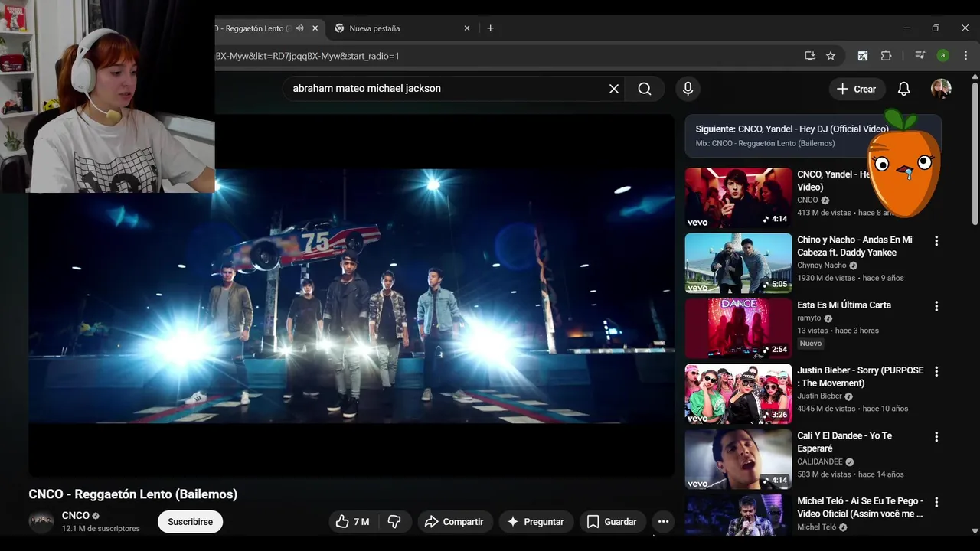Viewport: 980px width, 551px height.
Task: Open the Yo Te Esperaré thumbnail
Action: (738, 459)
